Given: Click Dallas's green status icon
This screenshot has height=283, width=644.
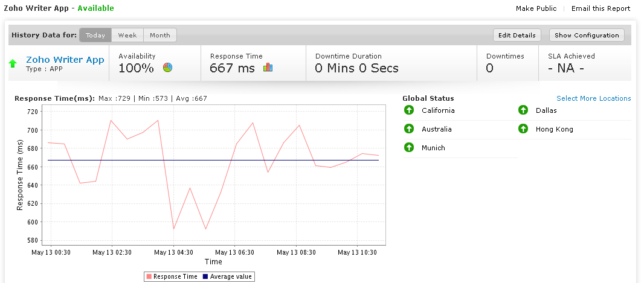Looking at the screenshot, I should coord(523,110).
